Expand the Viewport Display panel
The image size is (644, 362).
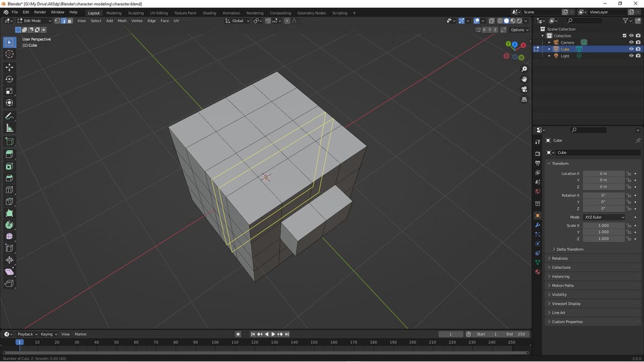[x=593, y=304]
